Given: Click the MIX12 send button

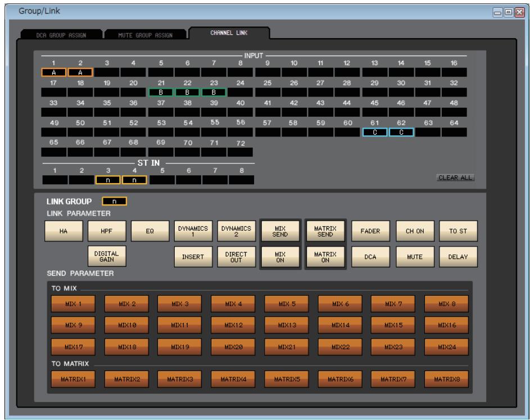Looking at the screenshot, I should click(233, 325).
